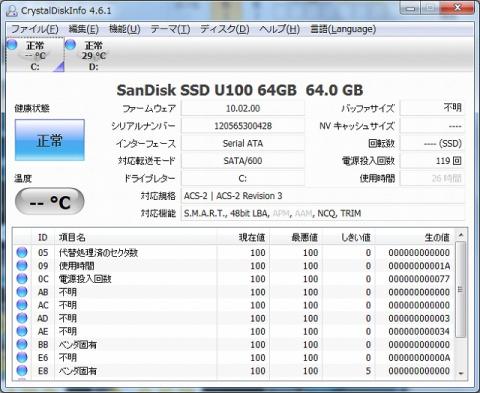The height and width of the screenshot is (393, 480).
Task: Click the Serial ATA interface field
Action: point(243,143)
